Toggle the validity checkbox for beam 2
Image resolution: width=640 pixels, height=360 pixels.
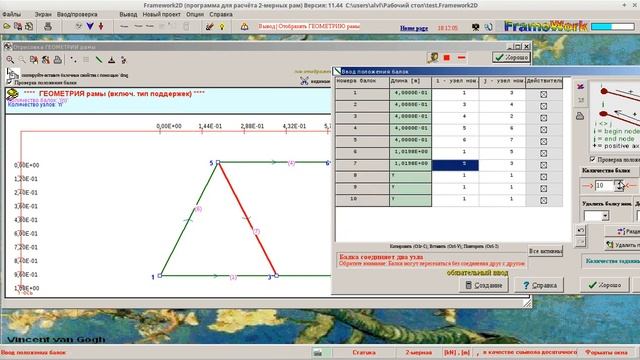[x=543, y=106]
